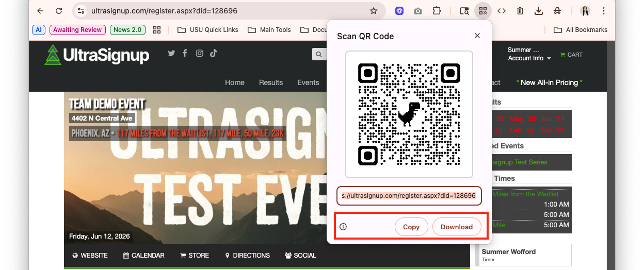Image resolution: width=644 pixels, height=270 pixels.
Task: Click the info icon in QR popup
Action: pos(343,227)
